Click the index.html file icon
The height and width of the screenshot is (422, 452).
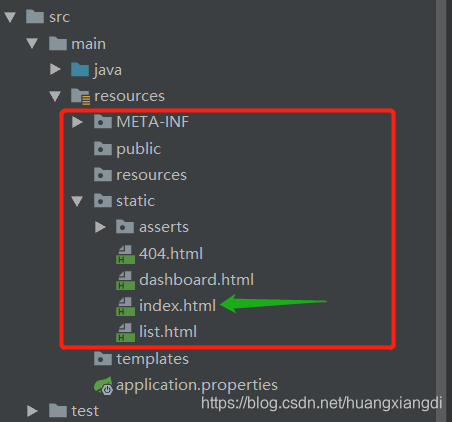click(125, 306)
